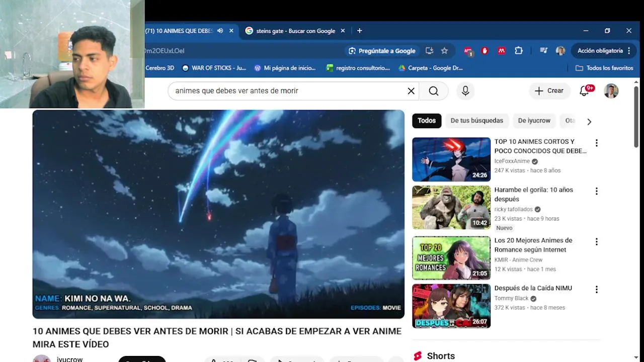Click the Chrome address bar URL text

pyautogui.click(x=165, y=51)
